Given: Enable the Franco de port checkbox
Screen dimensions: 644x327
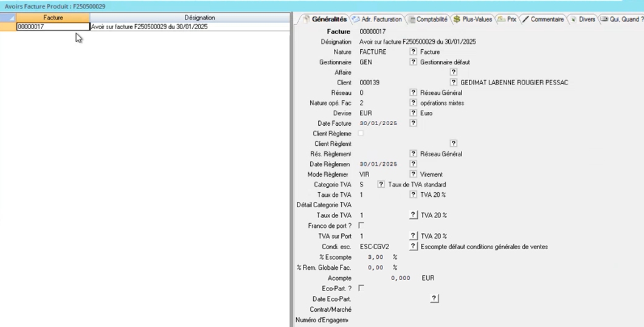Looking at the screenshot, I should 361,225.
